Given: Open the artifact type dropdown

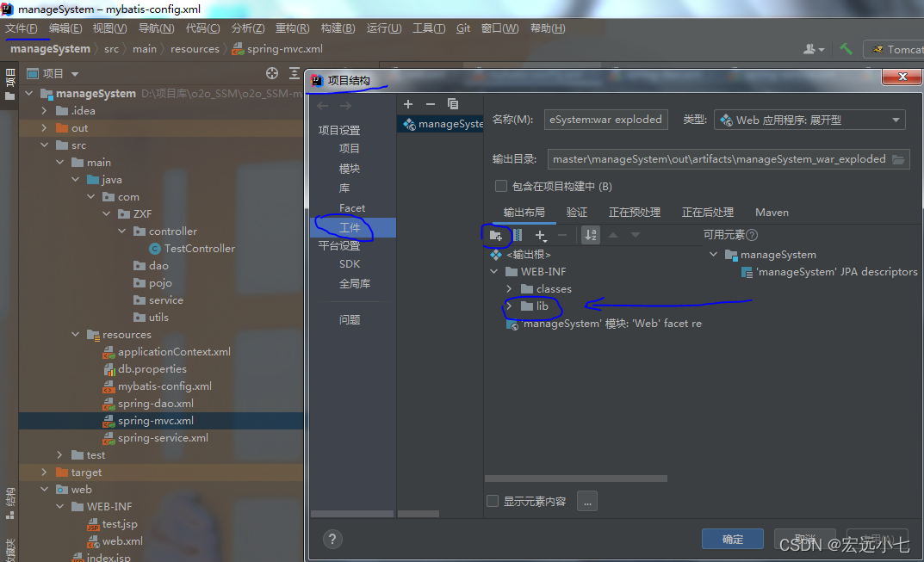Looking at the screenshot, I should pos(809,120).
